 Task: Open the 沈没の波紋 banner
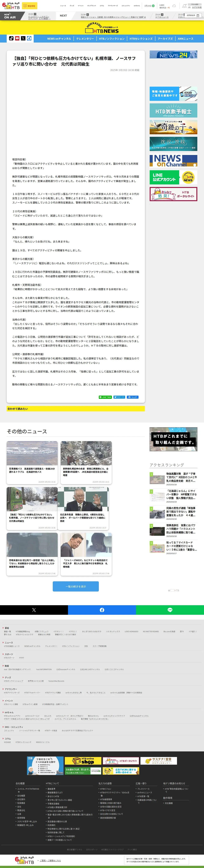coord(173,144)
